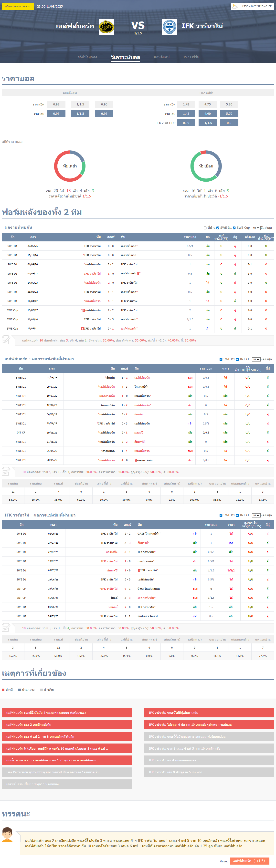The height and width of the screenshot is (868, 276).
Task: Uncheck SWE D1 in Elfsborg's past results filter
Action: coord(221,359)
